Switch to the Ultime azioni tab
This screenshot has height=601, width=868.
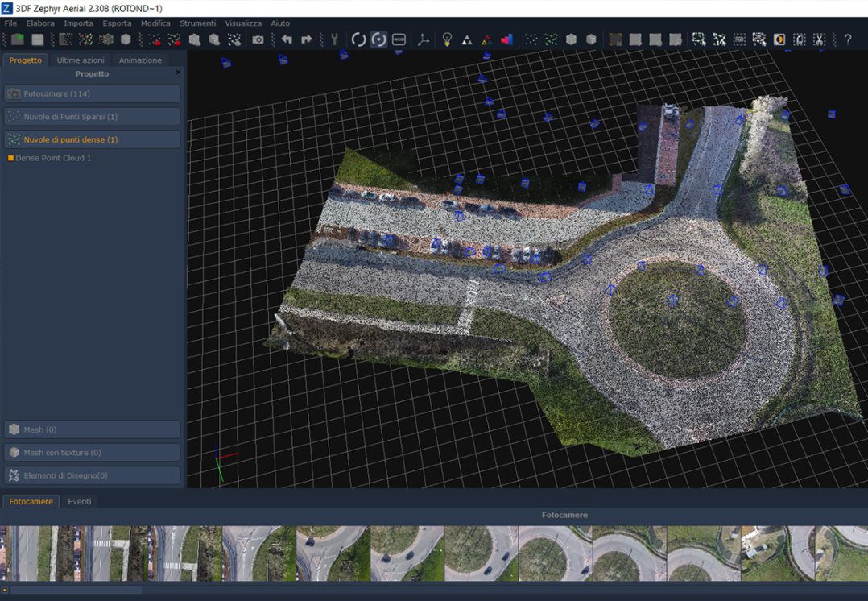(x=81, y=60)
